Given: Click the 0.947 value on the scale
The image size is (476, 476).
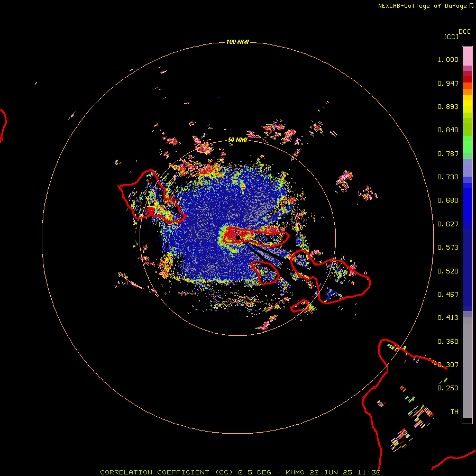Looking at the screenshot, I should 448,83.
